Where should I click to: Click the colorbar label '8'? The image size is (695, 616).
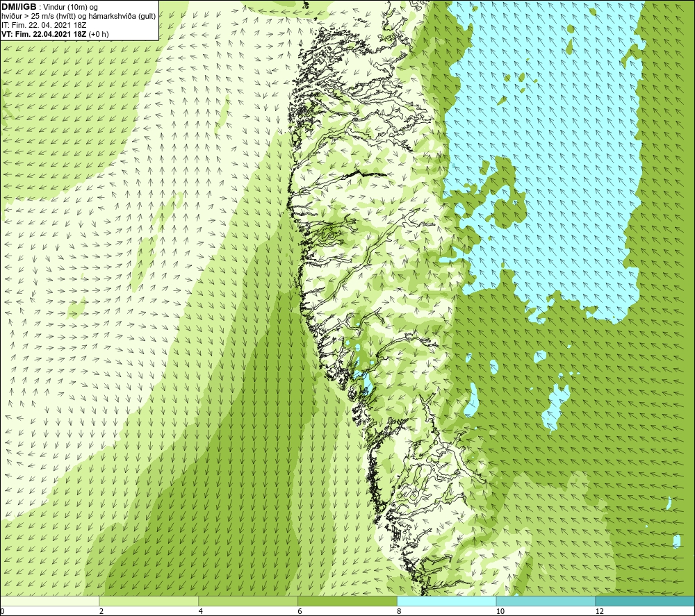(x=400, y=611)
